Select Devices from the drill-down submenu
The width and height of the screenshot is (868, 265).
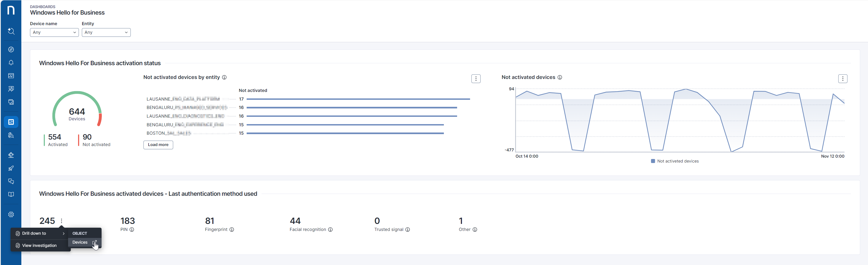(80, 242)
